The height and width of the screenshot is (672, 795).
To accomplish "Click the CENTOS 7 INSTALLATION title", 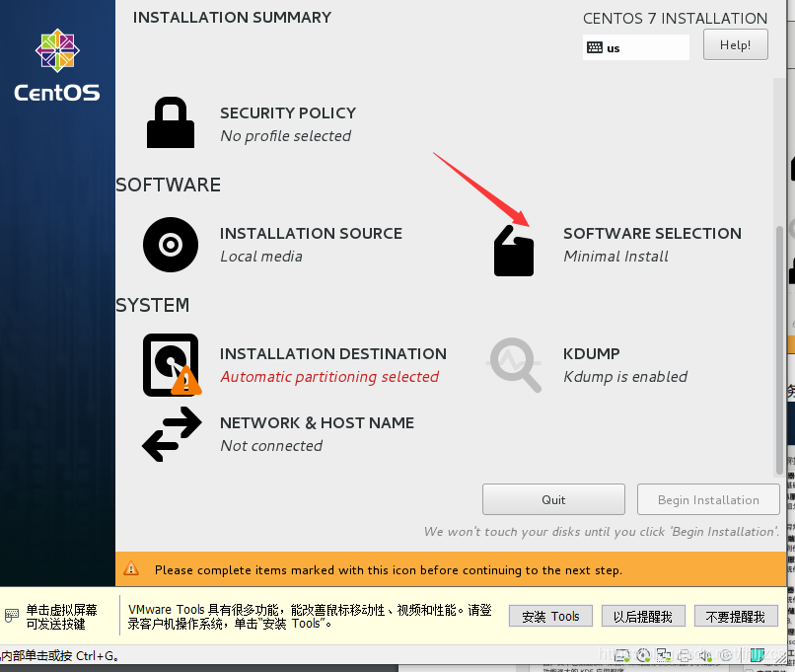I will (x=675, y=19).
